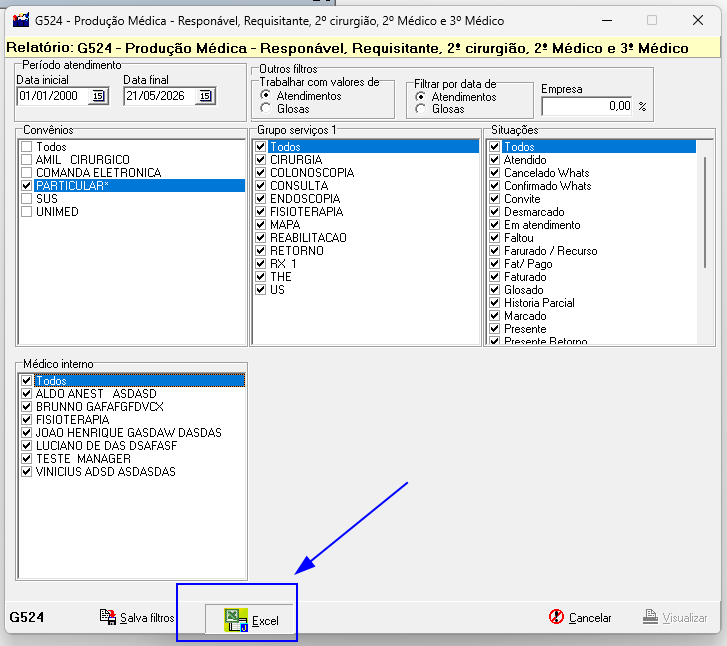This screenshot has width=727, height=646.
Task: Uncheck Presente situation
Action: [495, 328]
